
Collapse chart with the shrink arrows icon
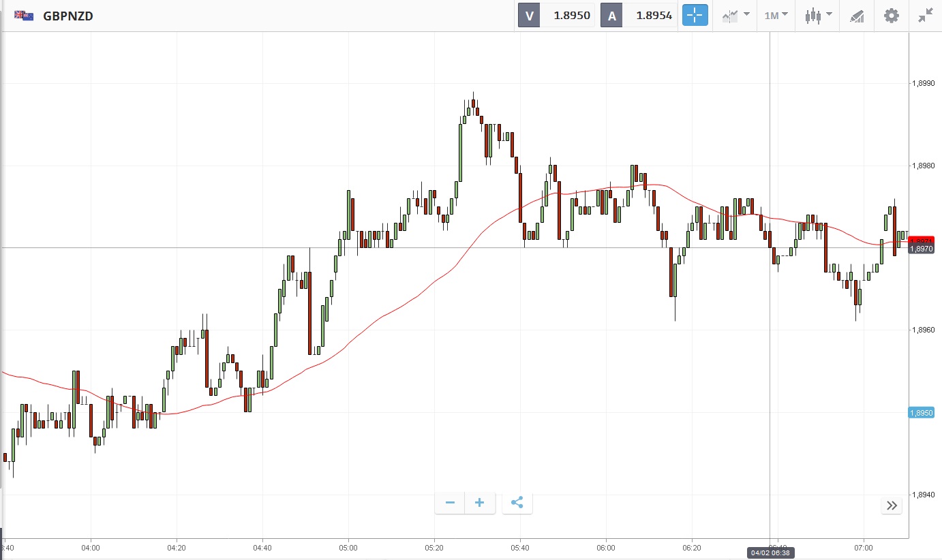click(925, 16)
